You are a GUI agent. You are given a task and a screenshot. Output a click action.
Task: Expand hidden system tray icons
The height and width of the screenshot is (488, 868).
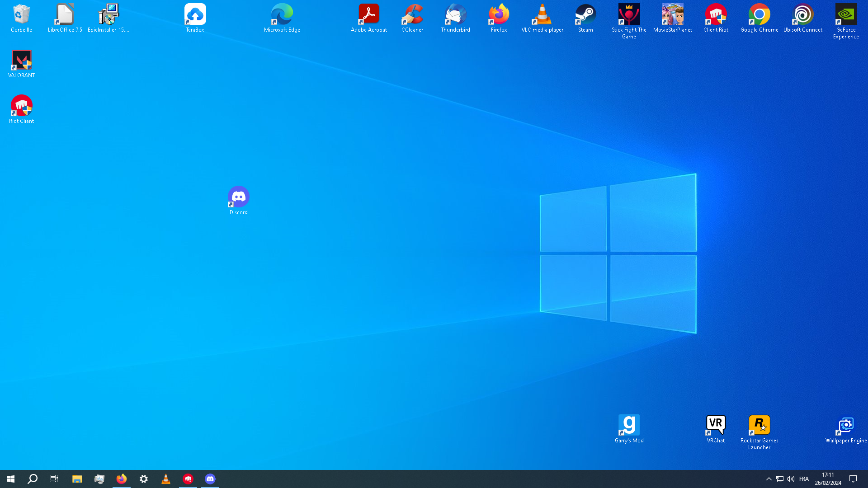click(769, 479)
